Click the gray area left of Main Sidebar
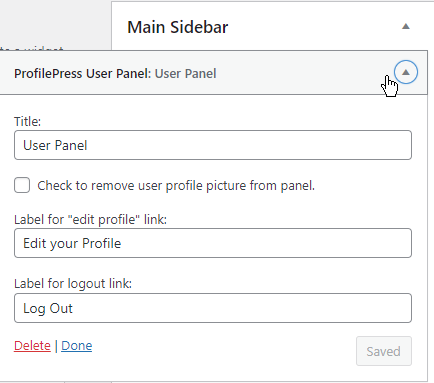 (x=55, y=23)
